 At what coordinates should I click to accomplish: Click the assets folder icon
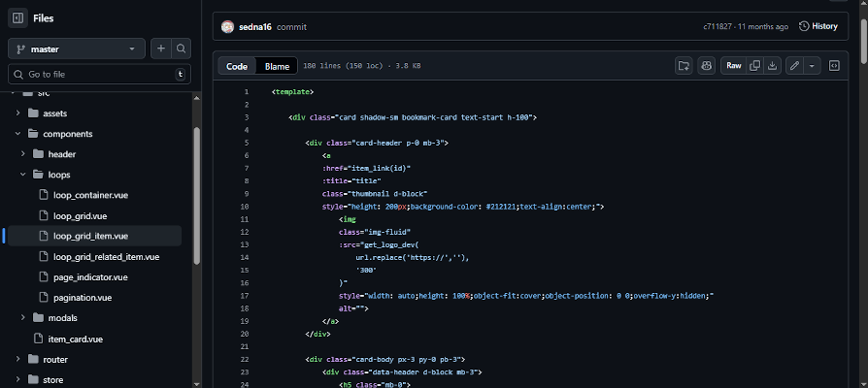[33, 113]
